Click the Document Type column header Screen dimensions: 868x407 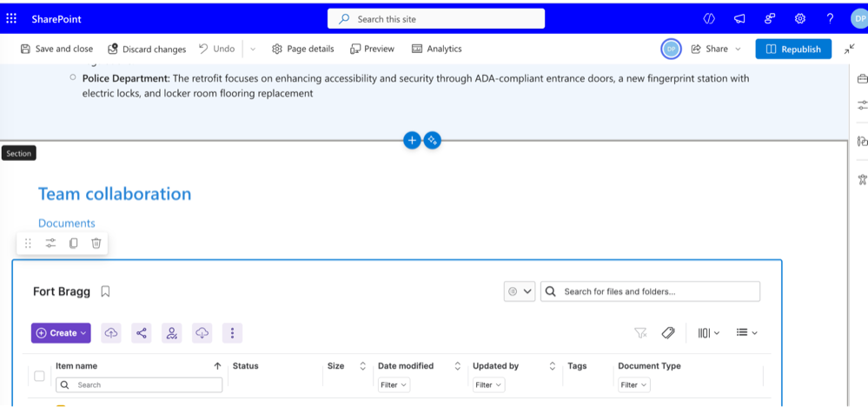point(649,366)
